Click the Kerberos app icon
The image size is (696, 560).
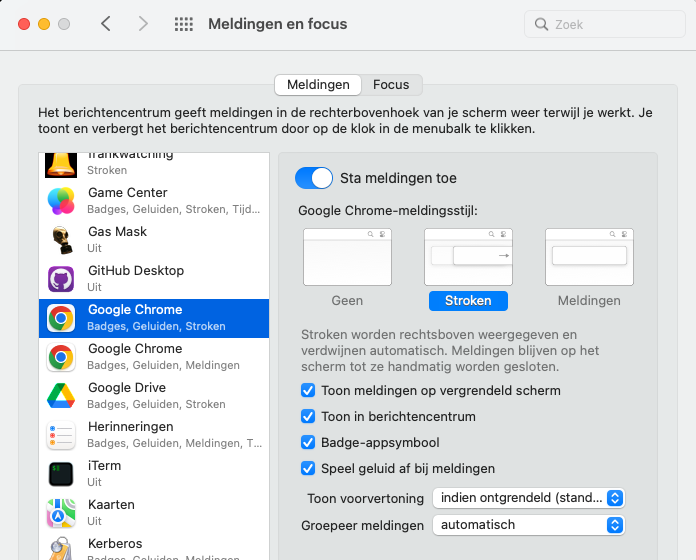click(x=61, y=548)
